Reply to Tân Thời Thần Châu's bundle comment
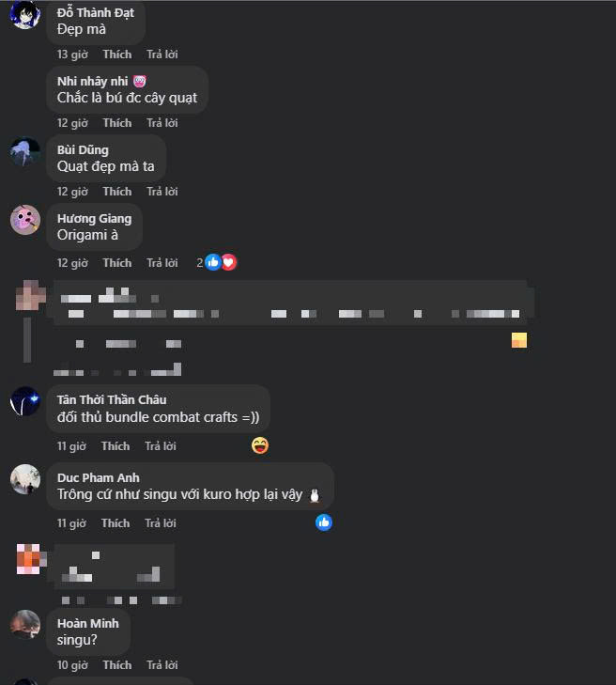Viewport: 616px width, 685px height. 161,446
